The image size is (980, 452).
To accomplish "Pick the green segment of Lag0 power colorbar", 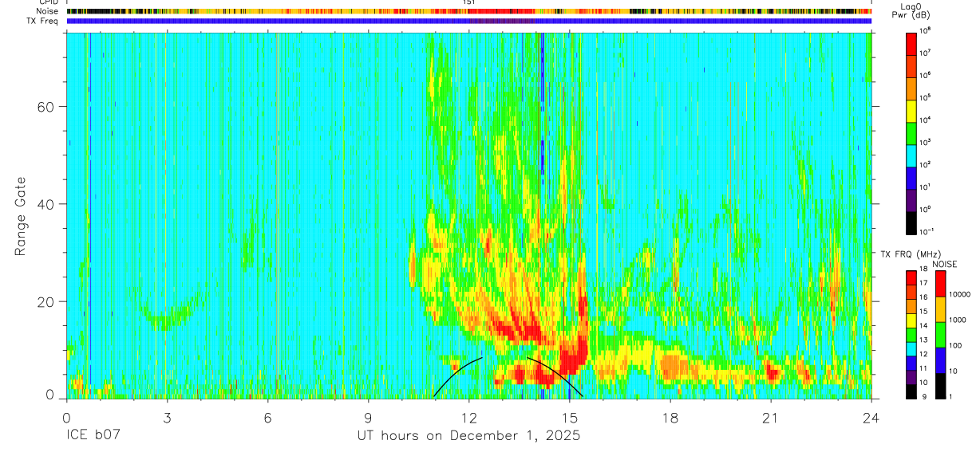I will [x=911, y=132].
